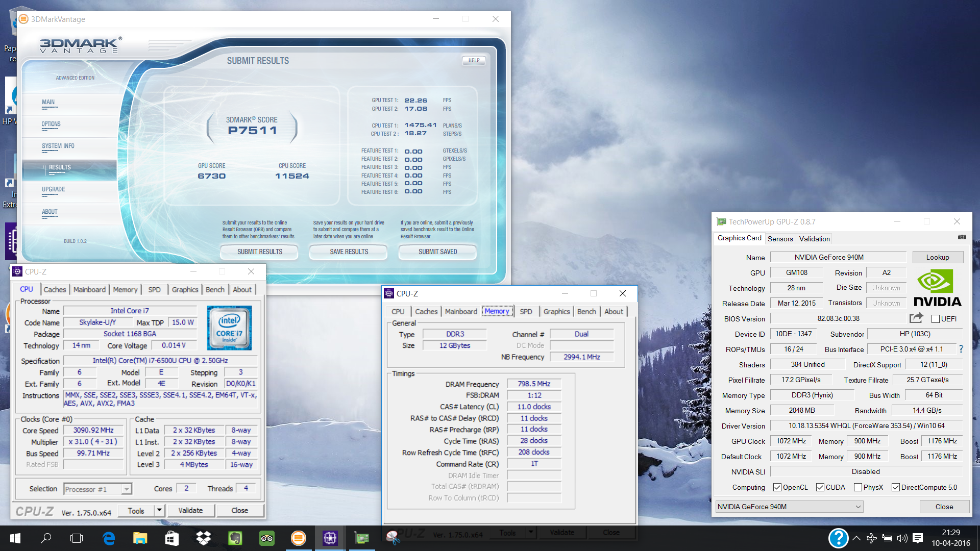Viewport: 980px width, 551px height.
Task: Click the NVIDIA logo in GPU-Z
Action: (x=938, y=288)
